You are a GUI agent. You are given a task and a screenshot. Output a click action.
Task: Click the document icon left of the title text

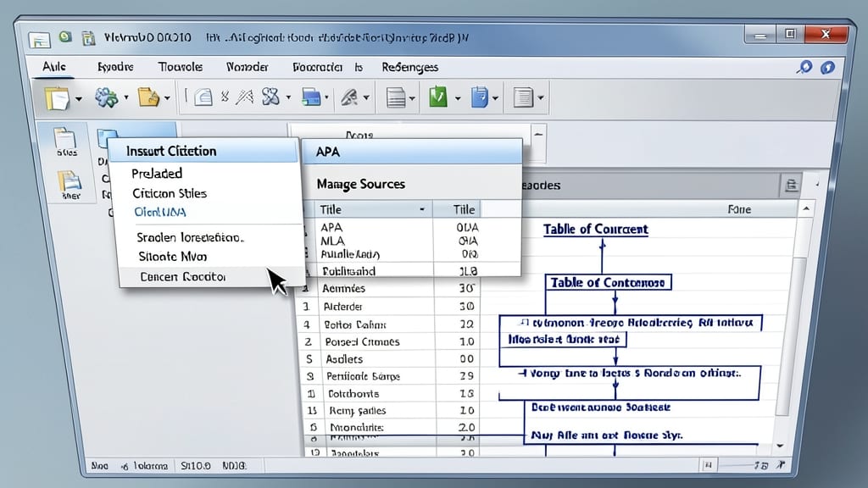[x=88, y=37]
